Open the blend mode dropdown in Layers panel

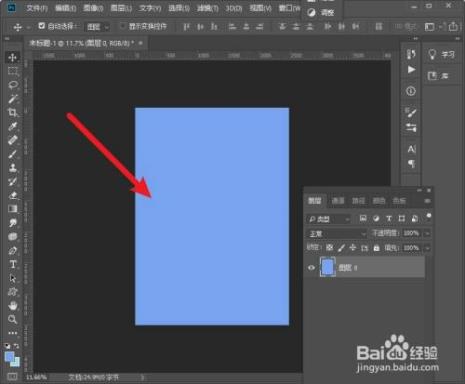click(336, 234)
